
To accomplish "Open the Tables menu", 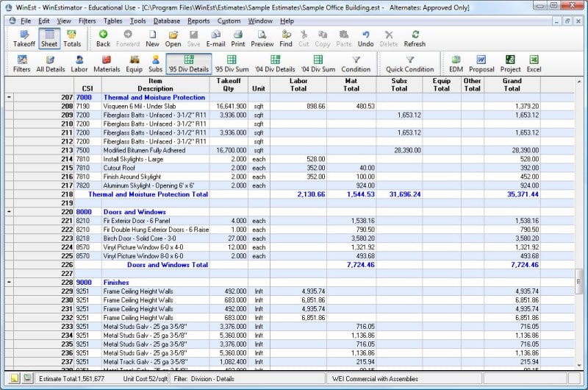I will (113, 21).
